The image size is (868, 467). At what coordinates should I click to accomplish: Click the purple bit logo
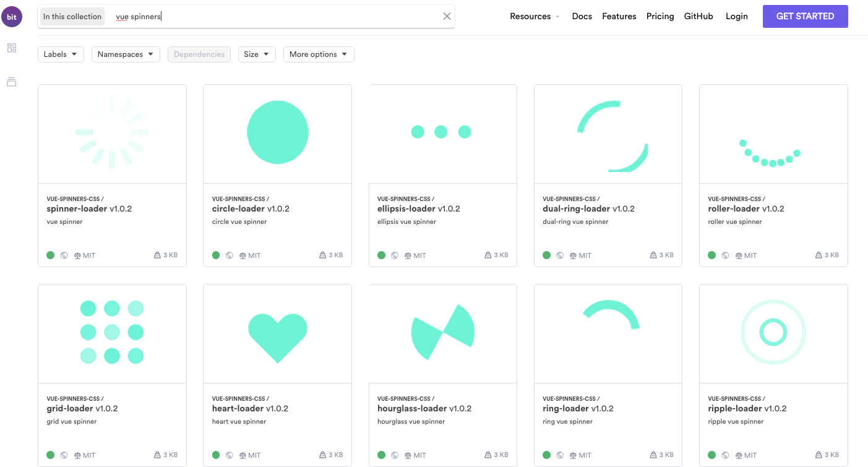[12, 17]
